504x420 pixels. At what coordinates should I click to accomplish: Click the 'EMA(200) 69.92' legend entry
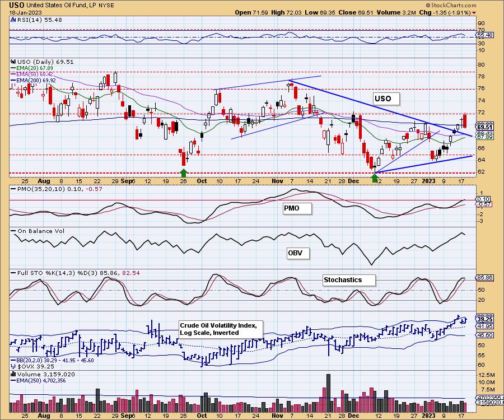tap(33, 80)
